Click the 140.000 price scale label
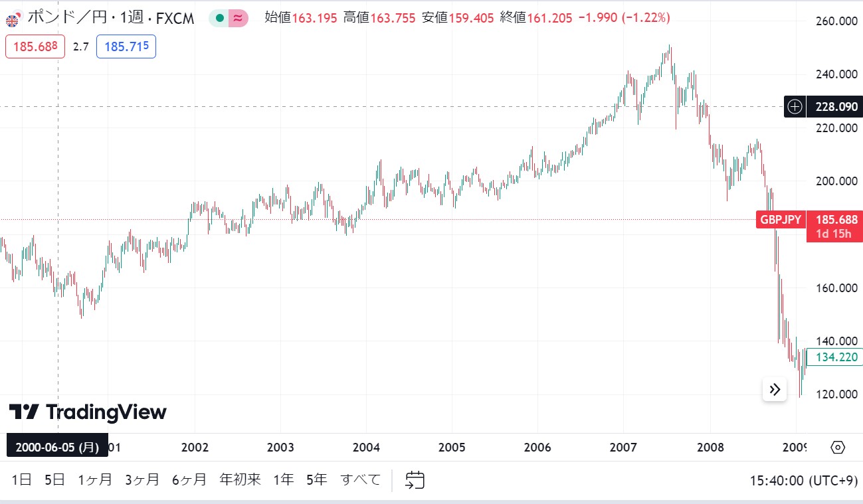Screen dimensions: 863x504 click(836, 341)
